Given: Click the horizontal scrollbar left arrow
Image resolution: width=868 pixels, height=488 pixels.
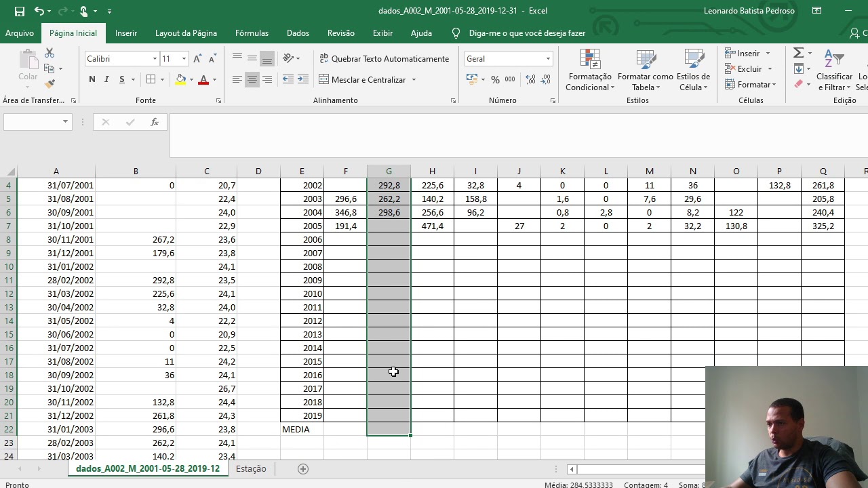Looking at the screenshot, I should coord(572,469).
